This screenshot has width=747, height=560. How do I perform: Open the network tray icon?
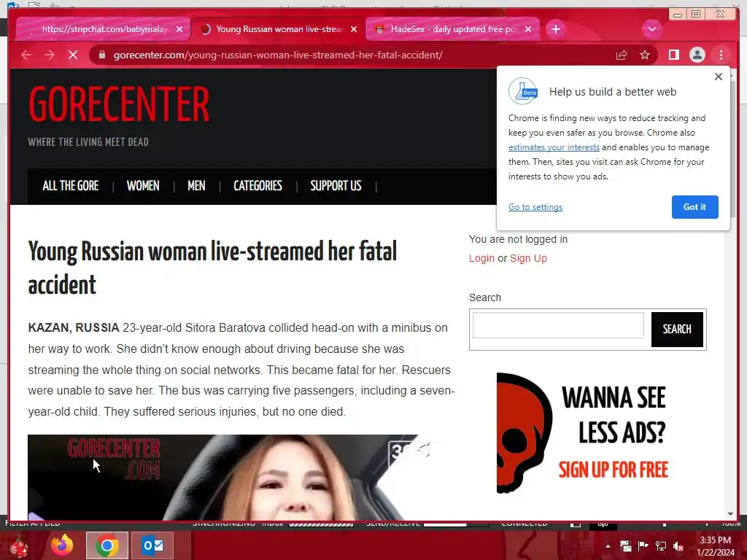point(661,546)
